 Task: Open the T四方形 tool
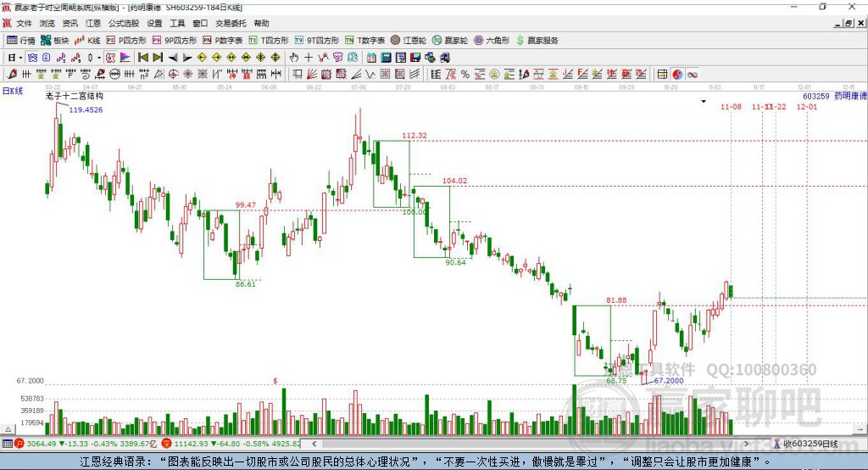[269, 41]
